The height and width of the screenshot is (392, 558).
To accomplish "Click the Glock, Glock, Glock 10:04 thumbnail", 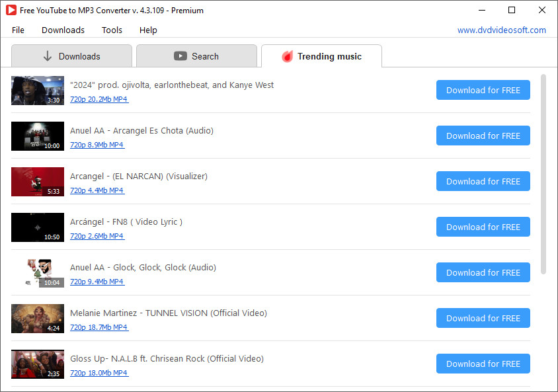I will (x=38, y=273).
